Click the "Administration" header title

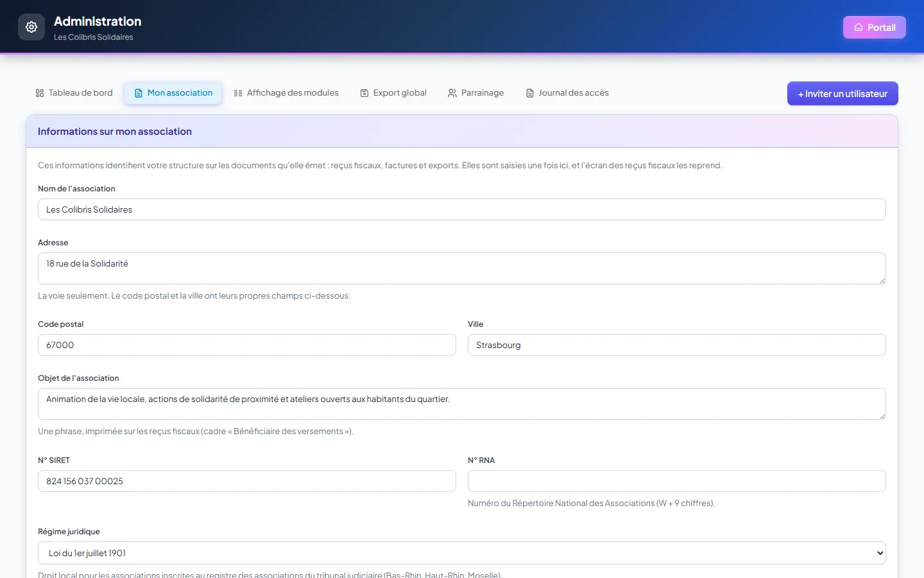(x=98, y=21)
